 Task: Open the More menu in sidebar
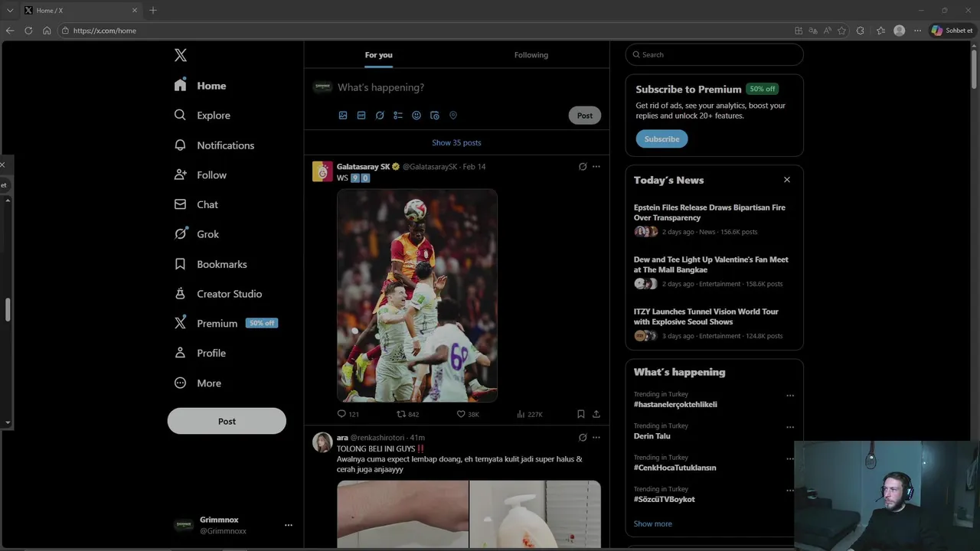(x=198, y=383)
